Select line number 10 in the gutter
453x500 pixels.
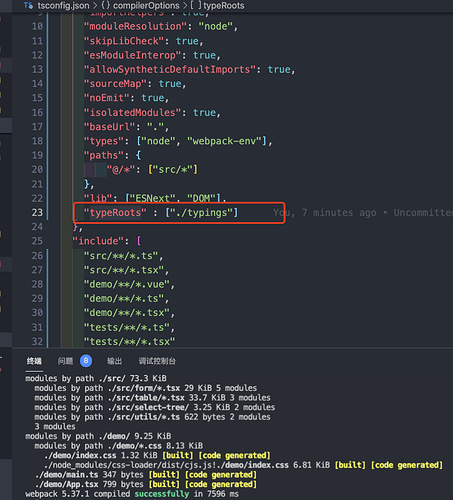pos(37,26)
